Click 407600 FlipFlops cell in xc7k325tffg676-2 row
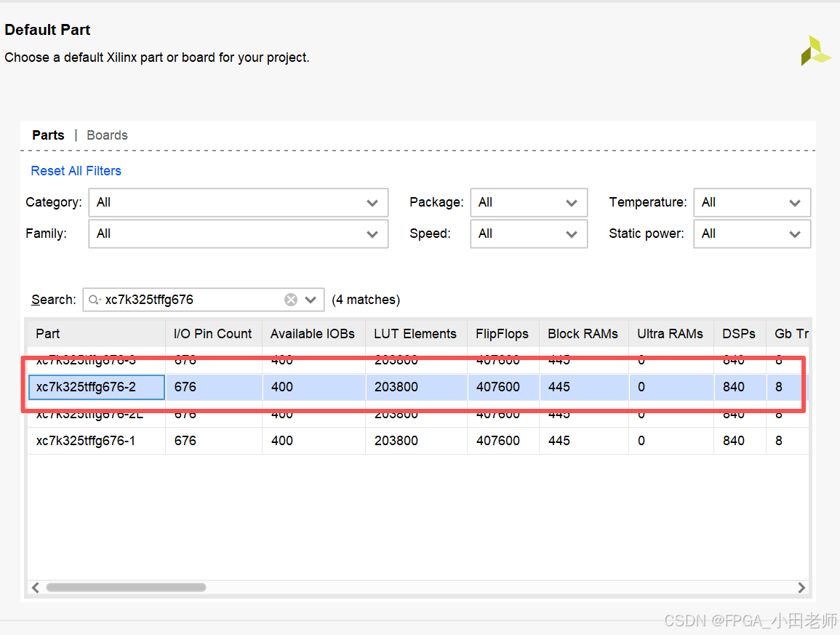 [x=503, y=387]
